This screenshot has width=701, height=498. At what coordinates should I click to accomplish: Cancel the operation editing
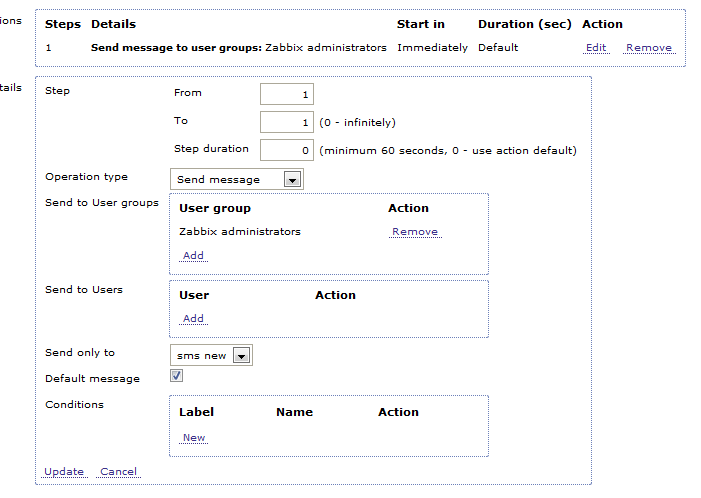[x=118, y=472]
